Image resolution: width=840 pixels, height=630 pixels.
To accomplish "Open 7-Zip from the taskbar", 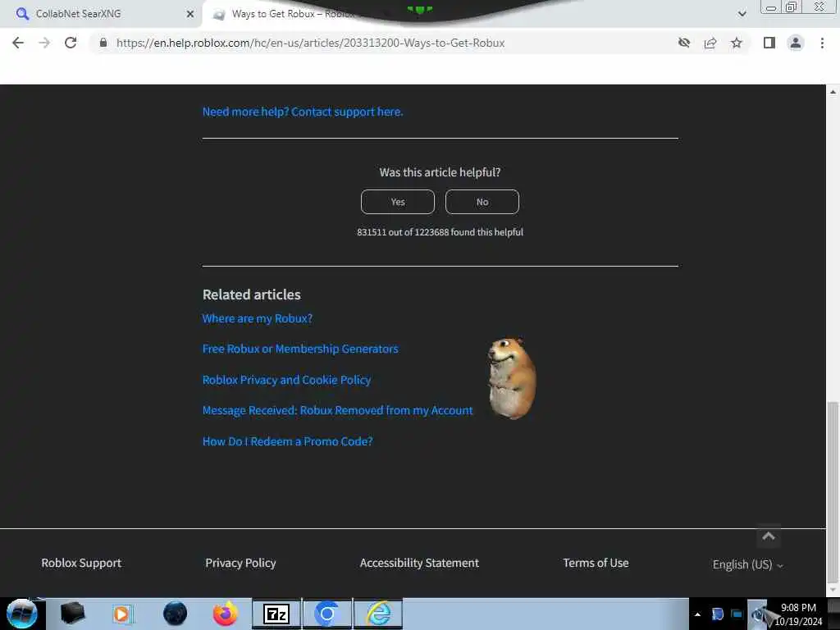I will tap(276, 614).
